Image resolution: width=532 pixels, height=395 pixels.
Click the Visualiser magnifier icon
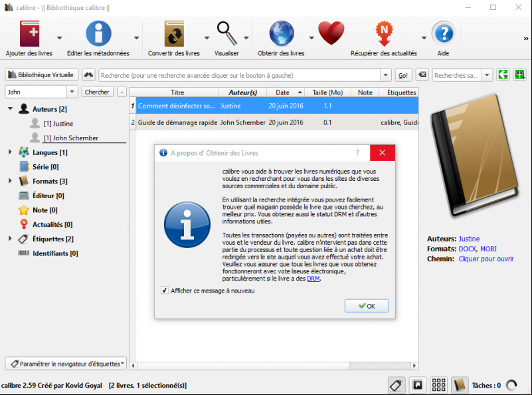[x=226, y=34]
